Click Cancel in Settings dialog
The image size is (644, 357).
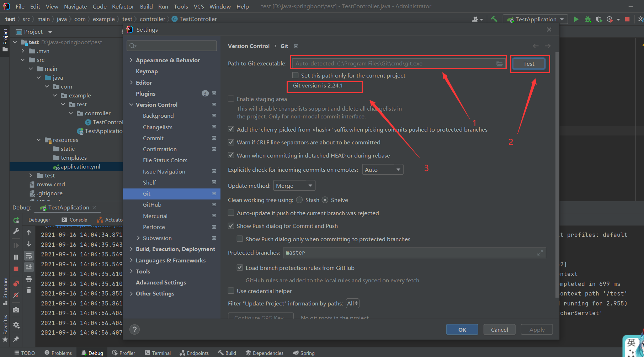point(499,330)
